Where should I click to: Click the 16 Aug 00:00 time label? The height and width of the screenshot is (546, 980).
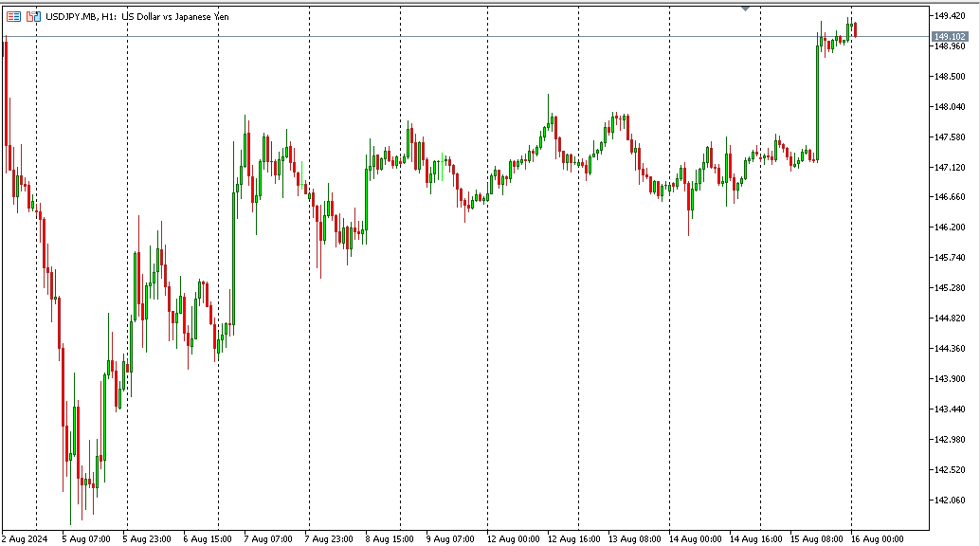point(877,539)
